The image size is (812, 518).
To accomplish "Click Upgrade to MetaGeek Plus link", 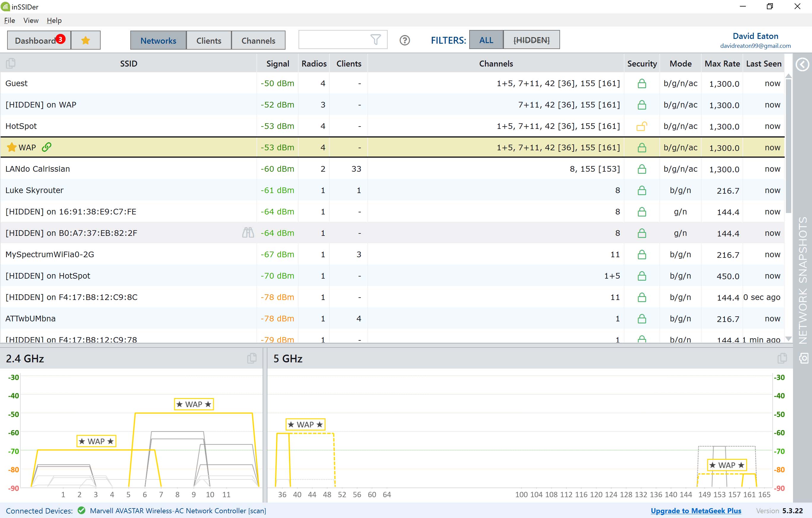I will click(695, 511).
